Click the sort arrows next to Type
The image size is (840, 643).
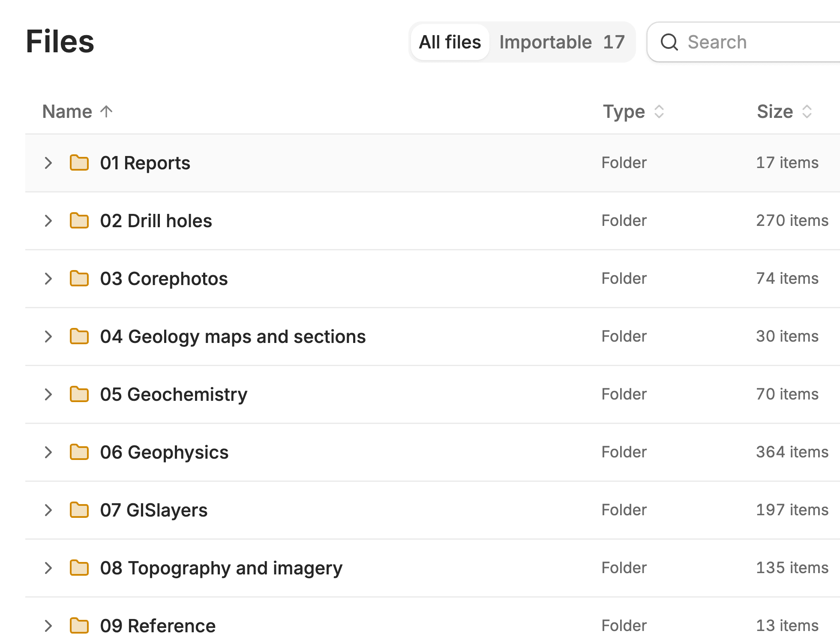point(659,111)
